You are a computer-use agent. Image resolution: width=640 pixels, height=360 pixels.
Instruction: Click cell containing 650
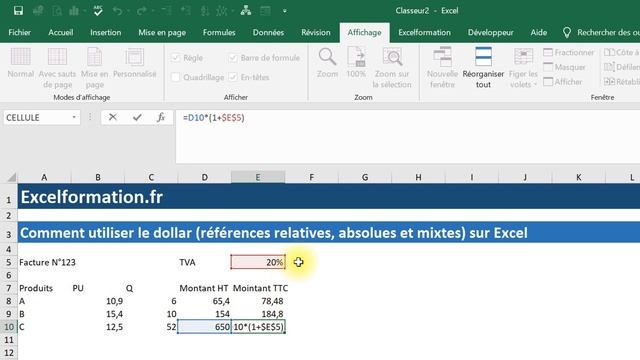tap(204, 327)
